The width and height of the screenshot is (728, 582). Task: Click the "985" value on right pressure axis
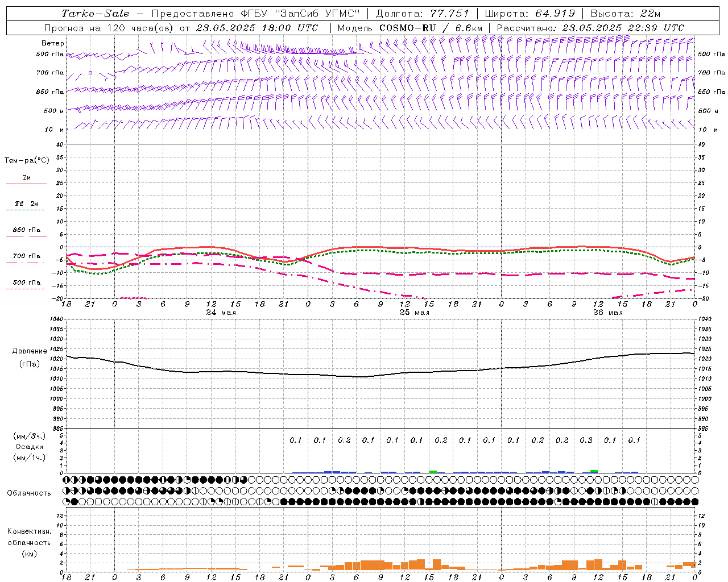(x=704, y=429)
